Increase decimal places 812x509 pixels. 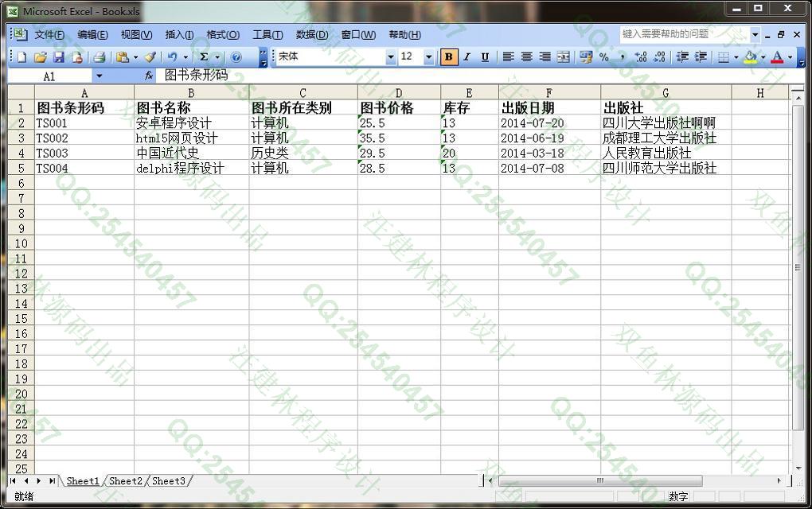pos(641,57)
